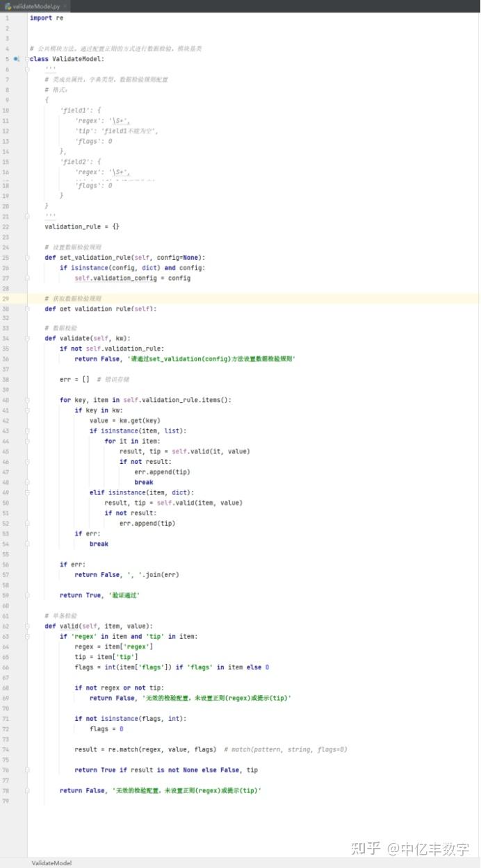Fold the valid method definition
The image size is (481, 868).
(x=28, y=626)
